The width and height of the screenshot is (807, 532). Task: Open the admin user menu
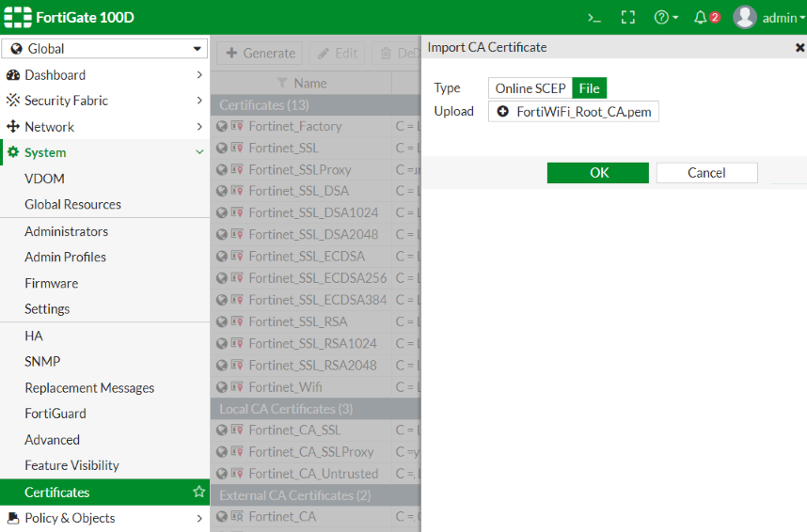769,18
